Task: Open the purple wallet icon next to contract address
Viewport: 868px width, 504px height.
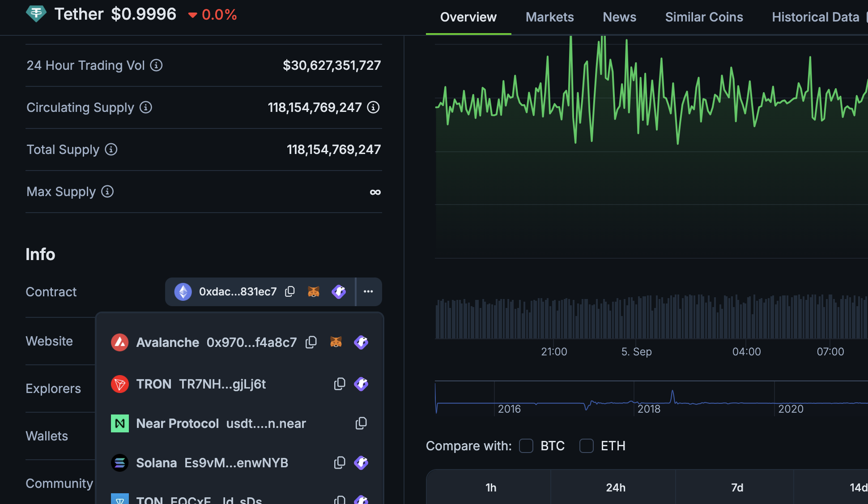Action: [x=339, y=291]
